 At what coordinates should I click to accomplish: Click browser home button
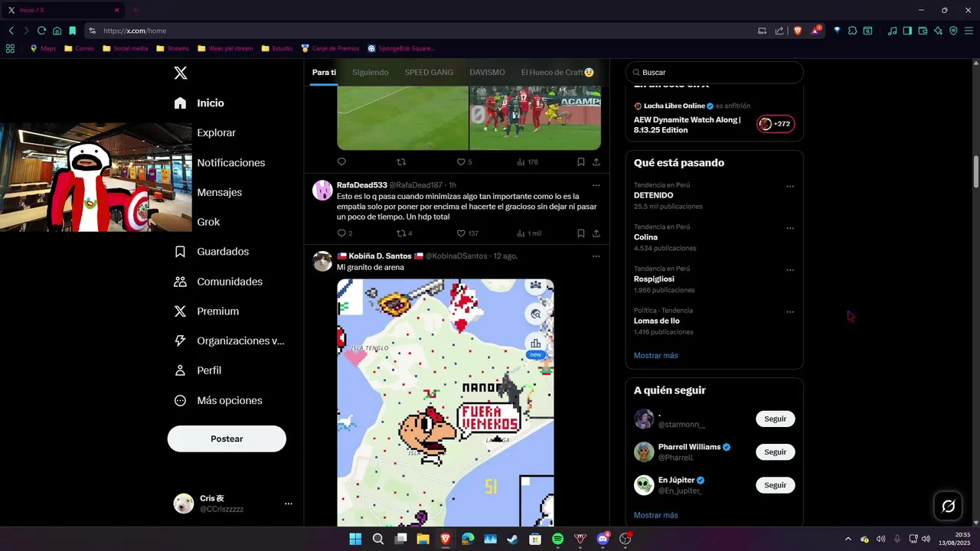coord(57,31)
